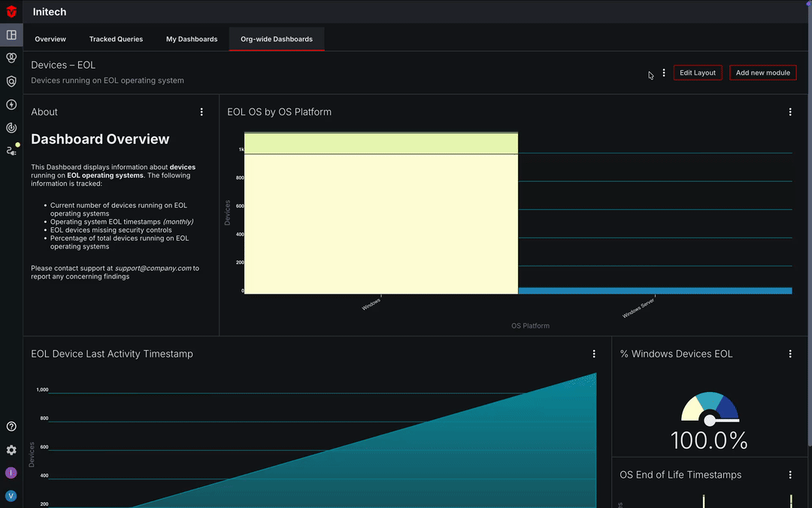Switch to the Tracked Queries tab
Viewport: 812px width, 508px height.
click(116, 38)
